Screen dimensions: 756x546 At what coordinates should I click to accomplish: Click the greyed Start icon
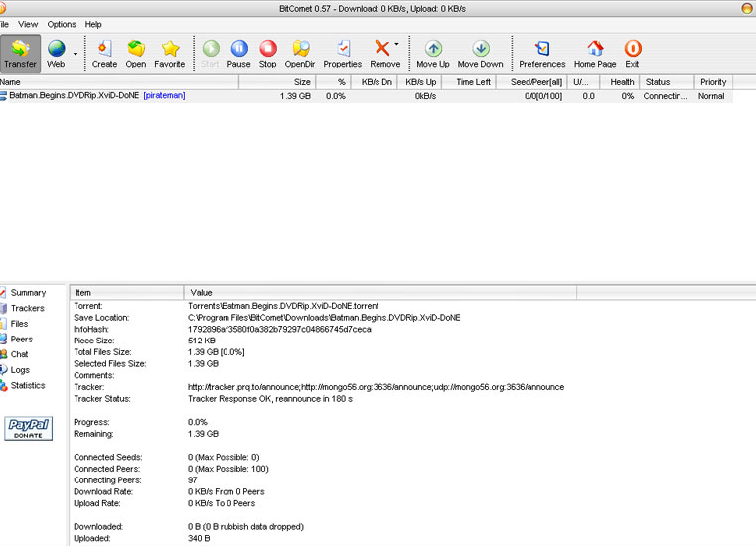211,49
